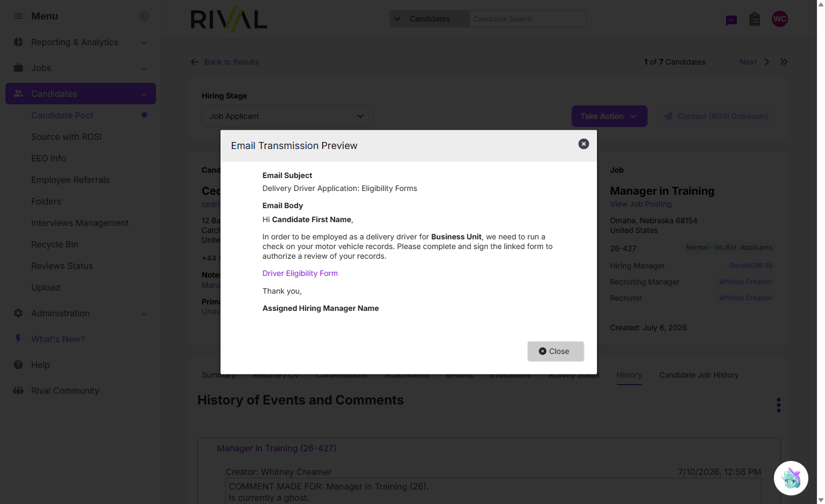Click the Candidate Search input field
825x504 pixels.
click(x=528, y=19)
